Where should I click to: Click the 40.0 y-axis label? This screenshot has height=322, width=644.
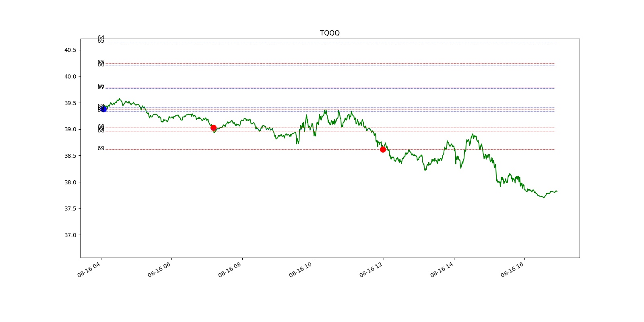coord(70,76)
